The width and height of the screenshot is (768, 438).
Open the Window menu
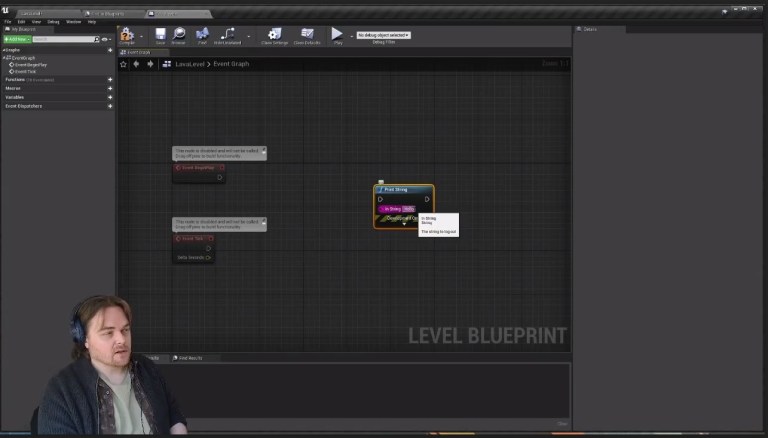point(73,22)
